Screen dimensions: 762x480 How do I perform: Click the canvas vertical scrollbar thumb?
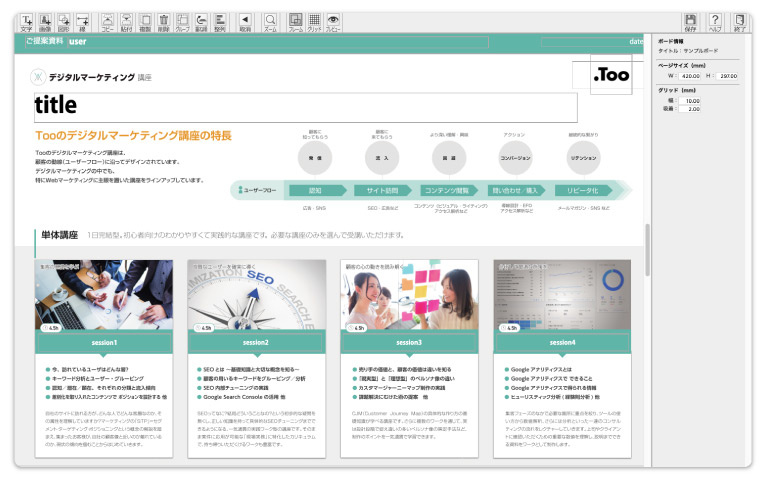coord(647,250)
